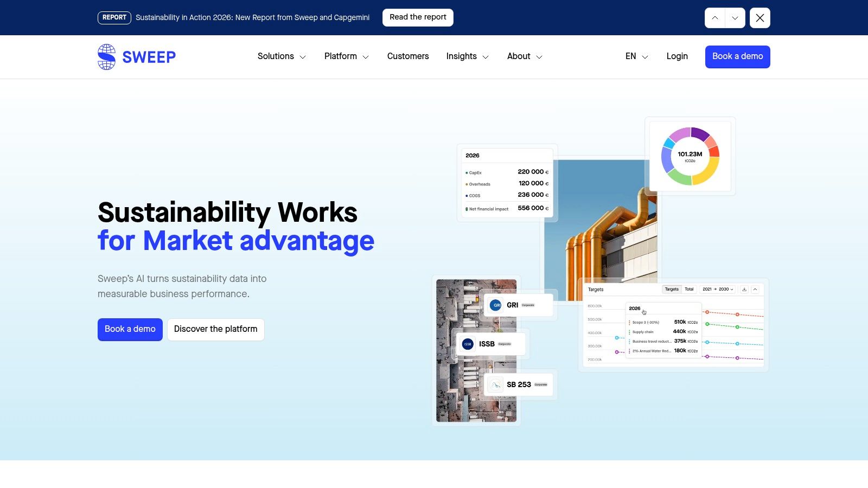Open the EN language selector

pos(637,56)
